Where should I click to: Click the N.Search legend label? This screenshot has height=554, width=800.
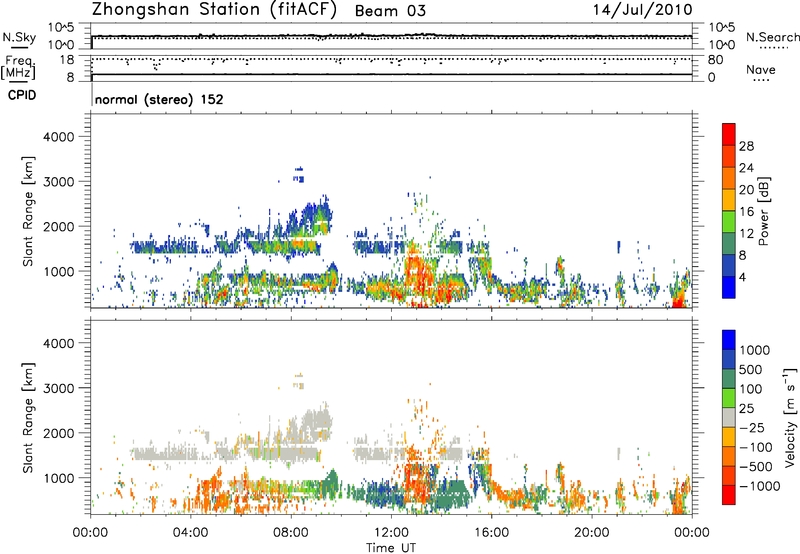coord(772,37)
